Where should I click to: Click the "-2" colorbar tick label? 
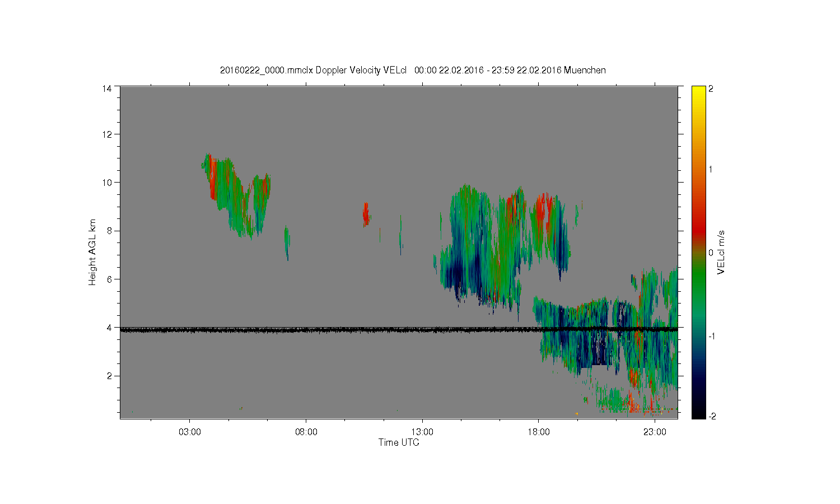coord(711,416)
